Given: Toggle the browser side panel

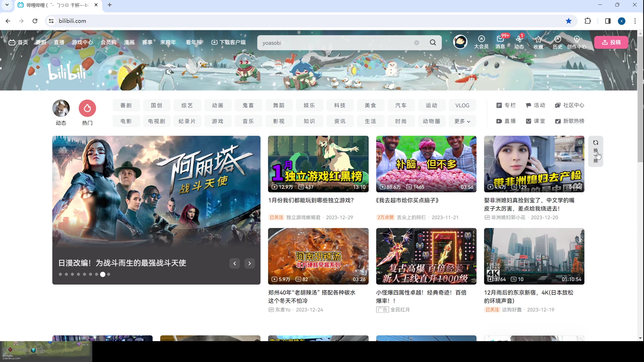Looking at the screenshot, I should (608, 21).
